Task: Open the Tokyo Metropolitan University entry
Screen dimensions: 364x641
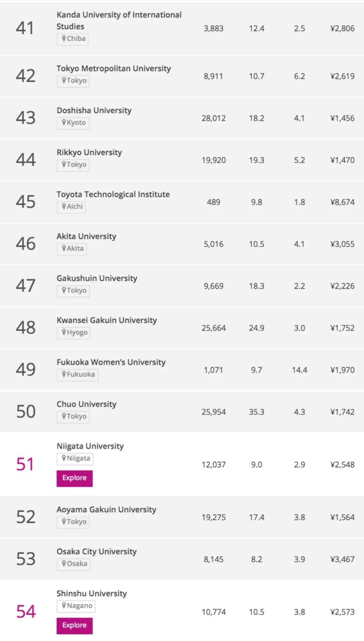Action: pyautogui.click(x=114, y=68)
